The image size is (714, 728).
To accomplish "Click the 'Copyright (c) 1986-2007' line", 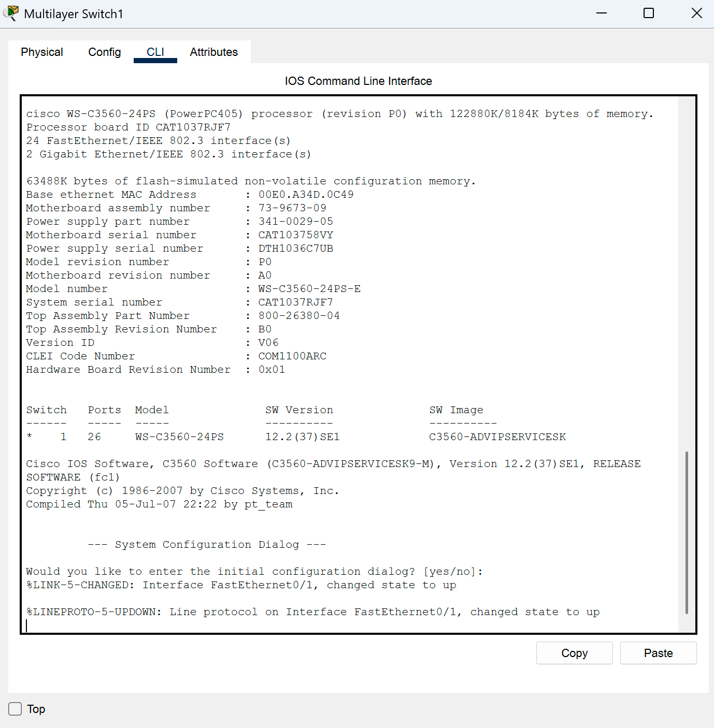I will click(x=183, y=491).
